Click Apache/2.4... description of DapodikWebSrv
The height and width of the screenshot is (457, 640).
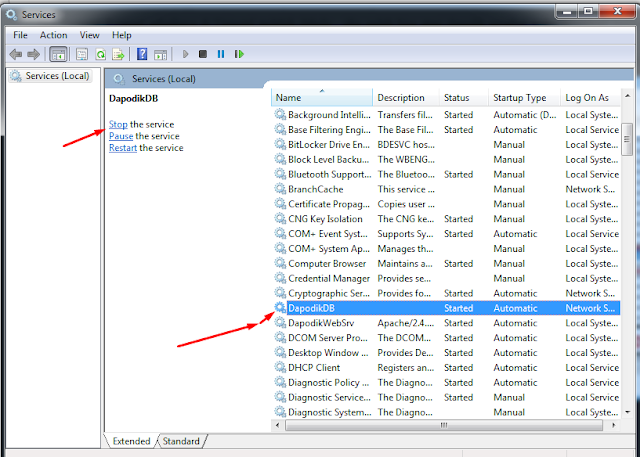tap(406, 323)
